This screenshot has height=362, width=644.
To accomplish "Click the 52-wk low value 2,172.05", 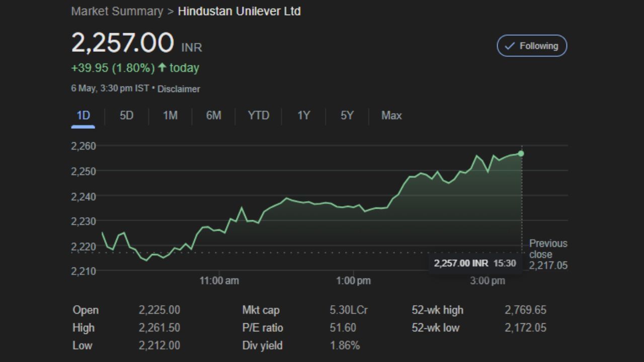I will [525, 328].
